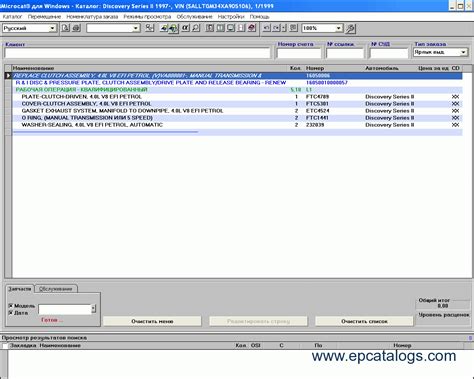Click the spinner arrows beside the model/date field
The image size is (474, 379).
[x=94, y=309]
